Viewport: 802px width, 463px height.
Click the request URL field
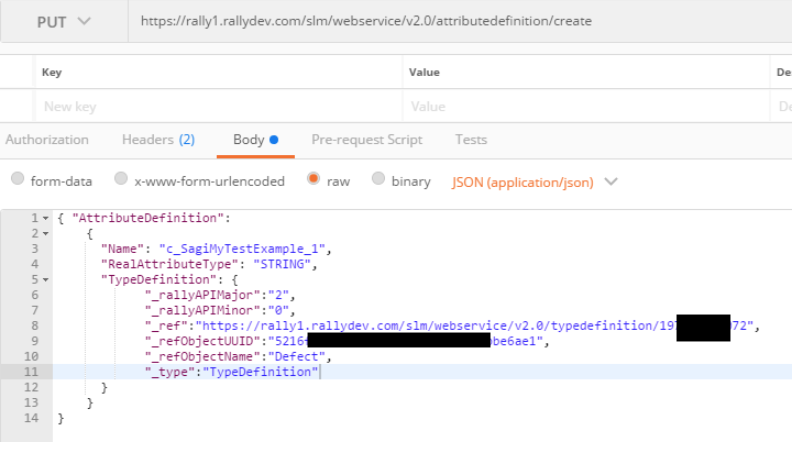460,21
